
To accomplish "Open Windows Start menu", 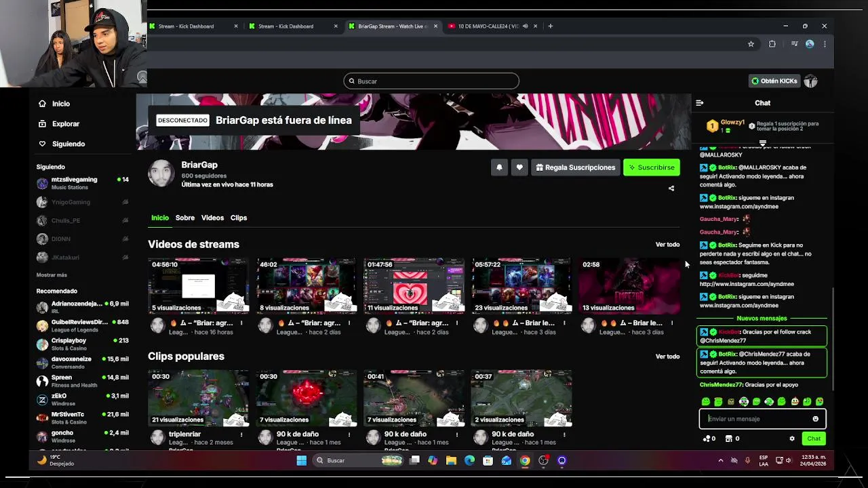I will click(302, 461).
